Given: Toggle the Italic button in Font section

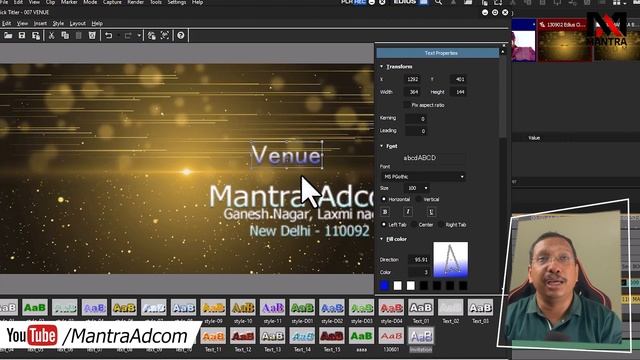Looking at the screenshot, I should tap(408, 211).
